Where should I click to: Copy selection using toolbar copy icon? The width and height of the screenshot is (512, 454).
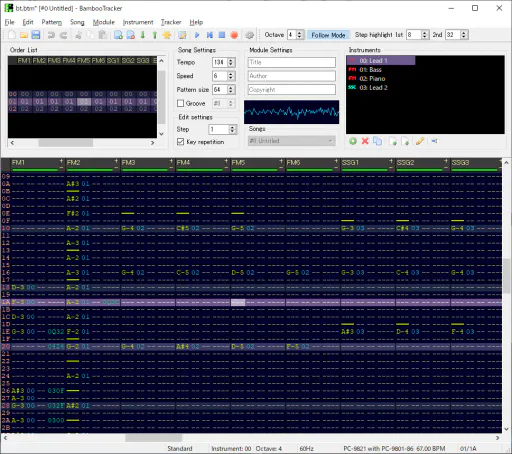[91, 35]
